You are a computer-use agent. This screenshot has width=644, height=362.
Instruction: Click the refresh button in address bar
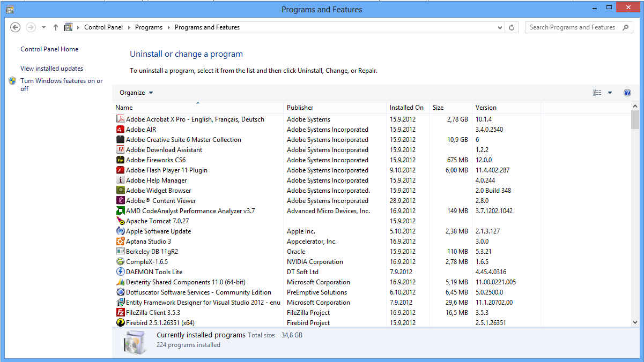[x=512, y=27]
